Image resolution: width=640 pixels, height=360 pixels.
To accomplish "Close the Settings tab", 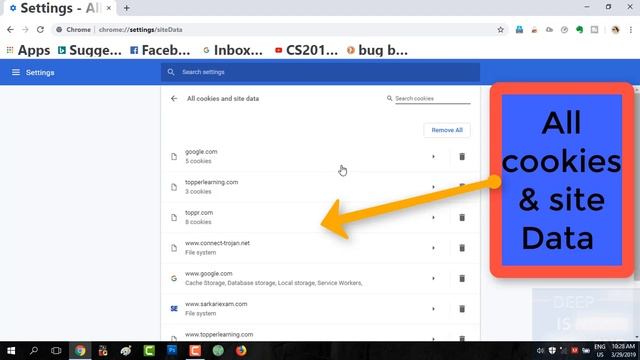I will [x=109, y=8].
